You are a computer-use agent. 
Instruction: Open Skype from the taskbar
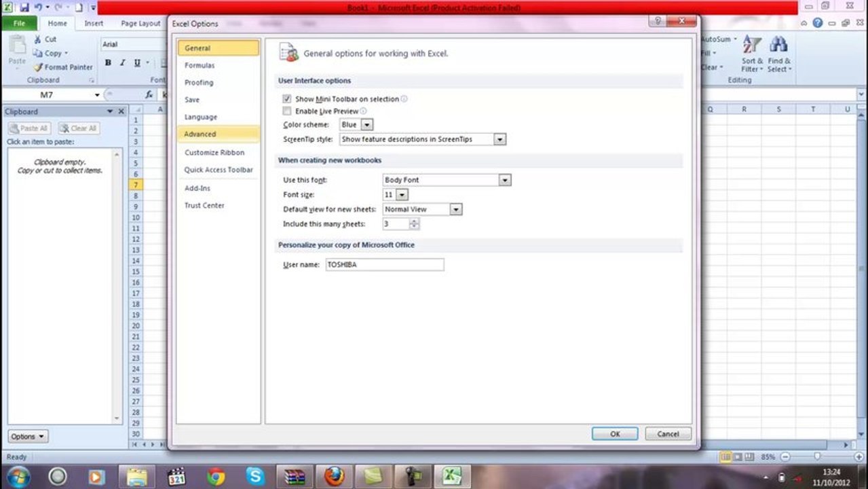pyautogui.click(x=255, y=477)
